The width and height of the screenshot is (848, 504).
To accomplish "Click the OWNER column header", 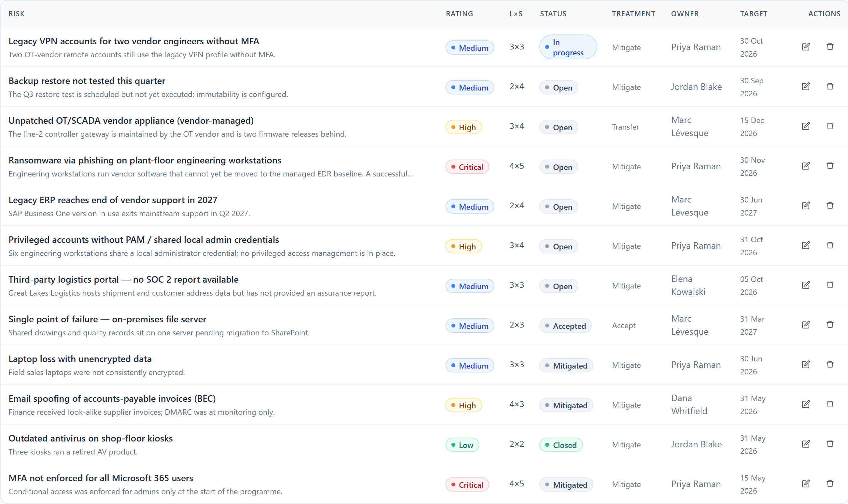I will (x=685, y=14).
